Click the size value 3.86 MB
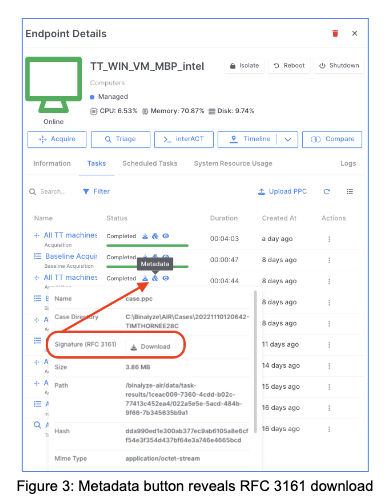Screen dimensions: 392x501 point(138,367)
